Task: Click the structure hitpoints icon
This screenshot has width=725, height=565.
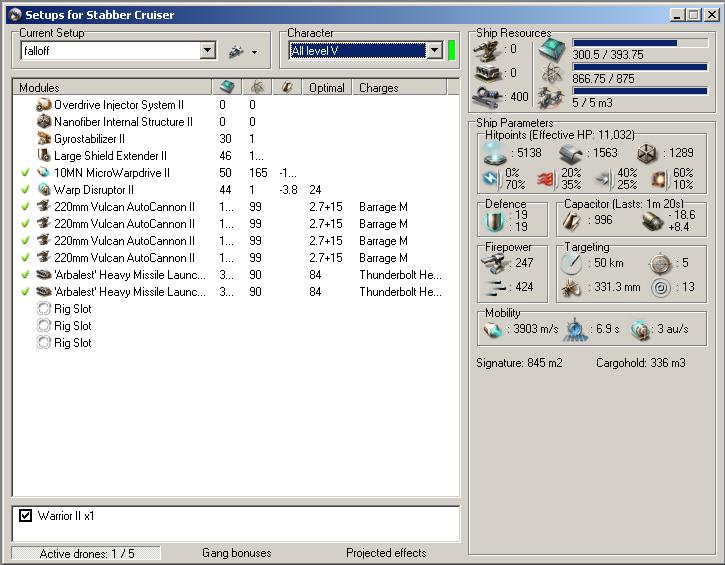Action: (647, 154)
